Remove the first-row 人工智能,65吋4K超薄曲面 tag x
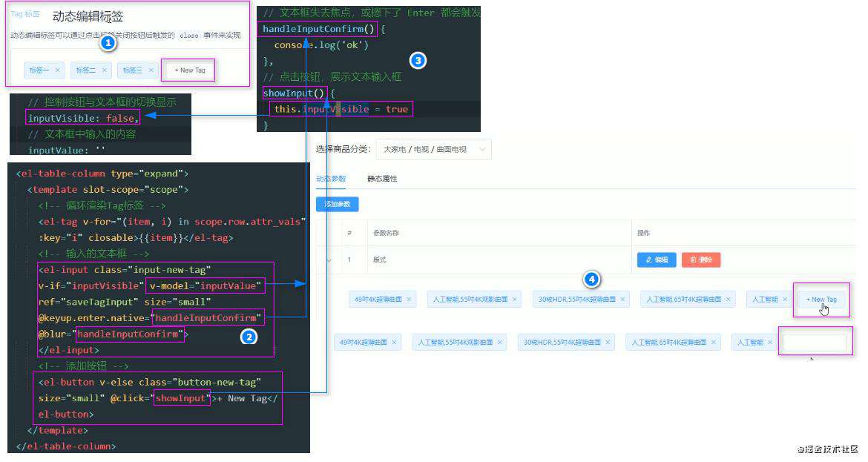The image size is (868, 462). point(728,300)
